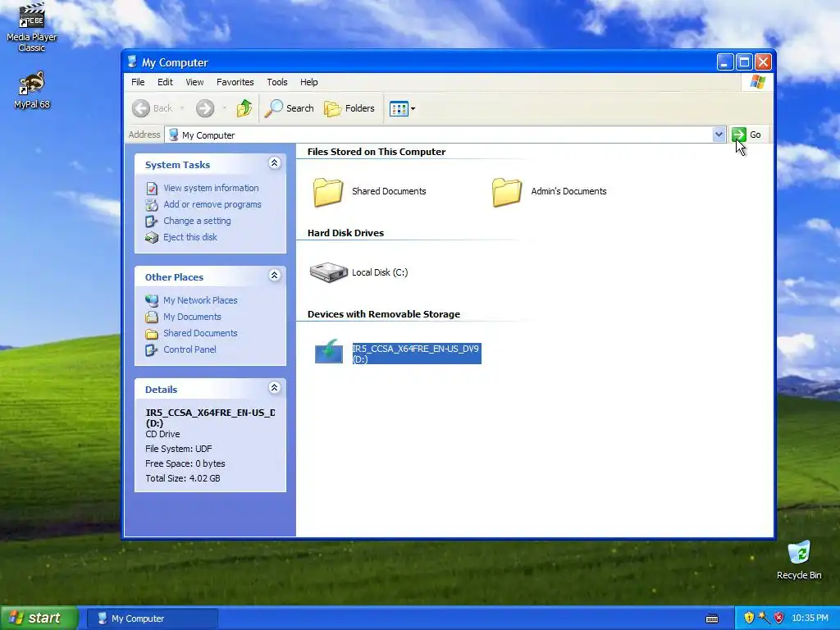Click the Add or remove programs icon

[152, 204]
